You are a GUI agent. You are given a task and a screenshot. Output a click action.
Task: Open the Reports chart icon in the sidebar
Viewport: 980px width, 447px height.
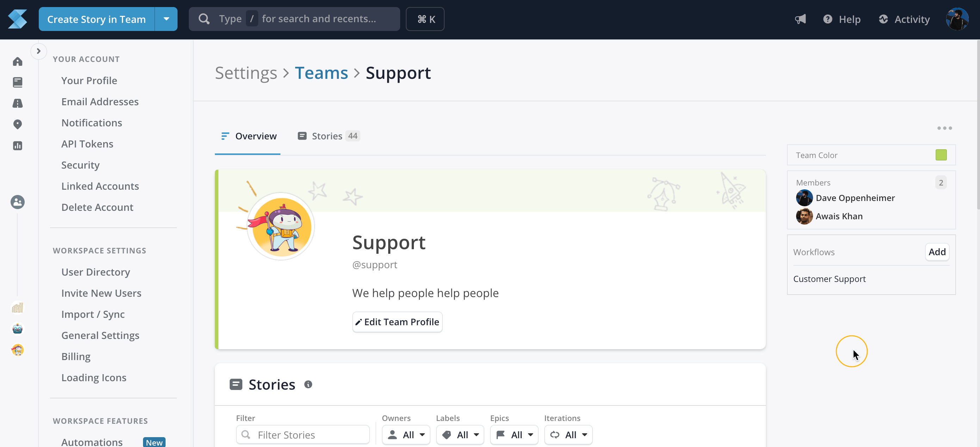pos(18,146)
